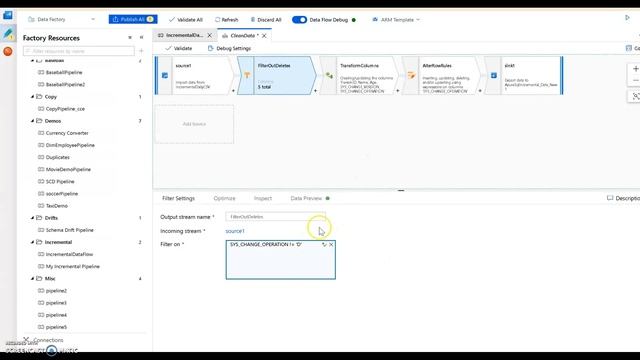
Task: Open the Monitor icon in left sidebar
Action: 8,51
